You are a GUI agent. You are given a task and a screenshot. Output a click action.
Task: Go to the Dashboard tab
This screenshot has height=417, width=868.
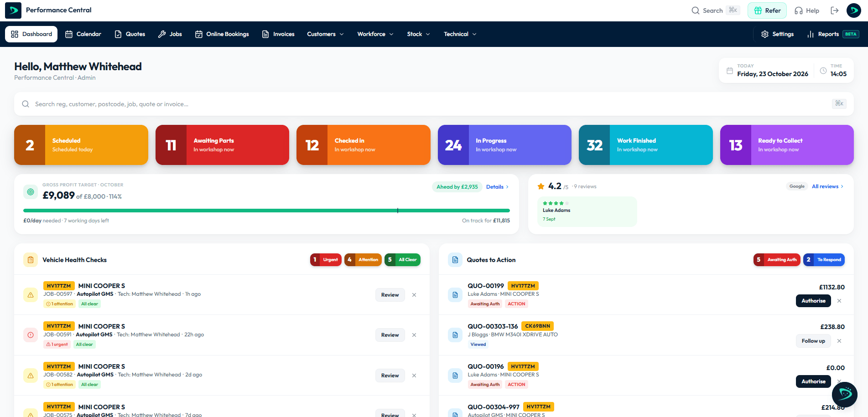pos(31,34)
